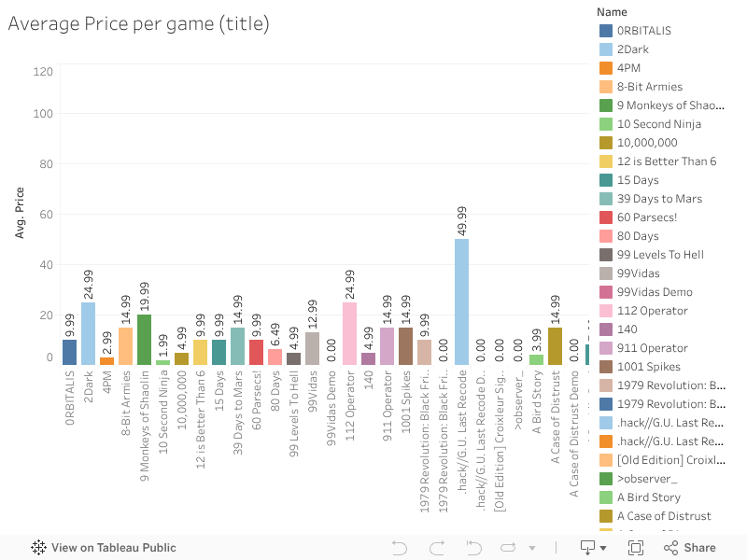
Task: Select the 9 Monkeys of Shaolin bar
Action: 144,339
